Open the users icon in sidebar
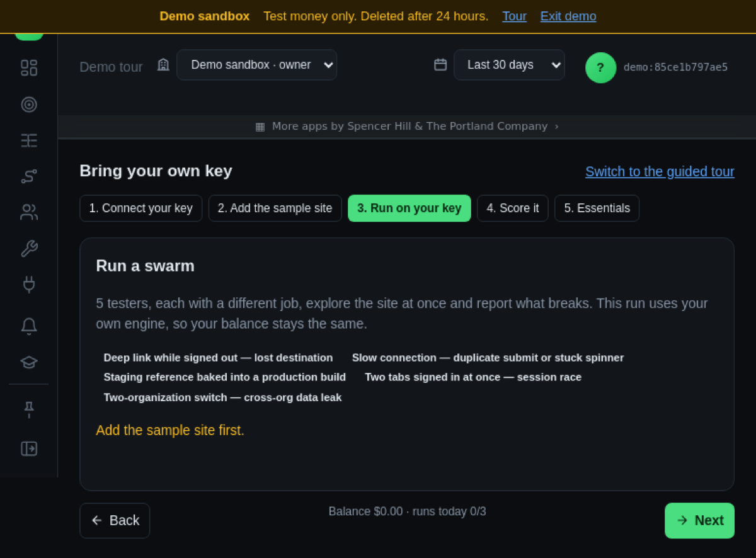Screen dimensions: 756x558 29,212
